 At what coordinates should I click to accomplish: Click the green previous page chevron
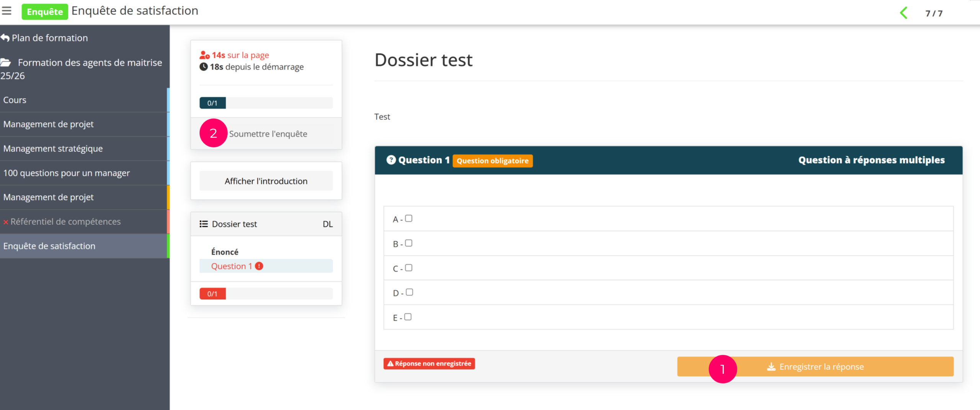903,13
